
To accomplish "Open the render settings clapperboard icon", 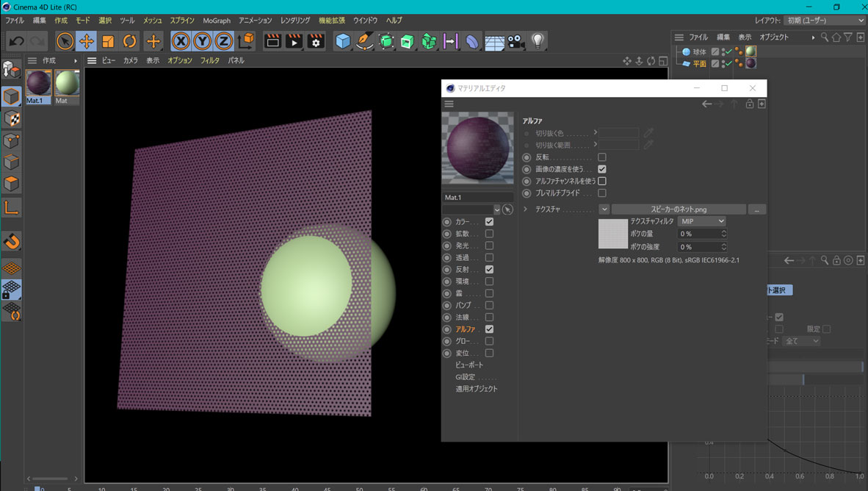I will click(316, 41).
